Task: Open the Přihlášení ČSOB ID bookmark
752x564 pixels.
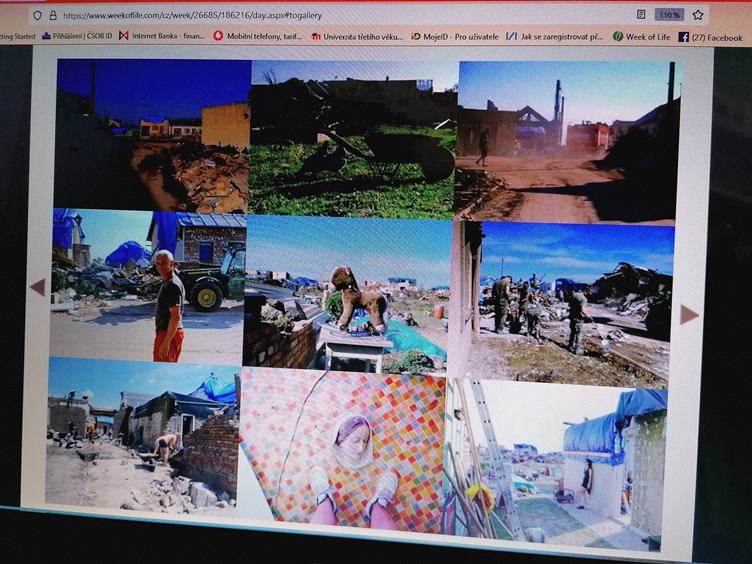Action: [x=77, y=36]
